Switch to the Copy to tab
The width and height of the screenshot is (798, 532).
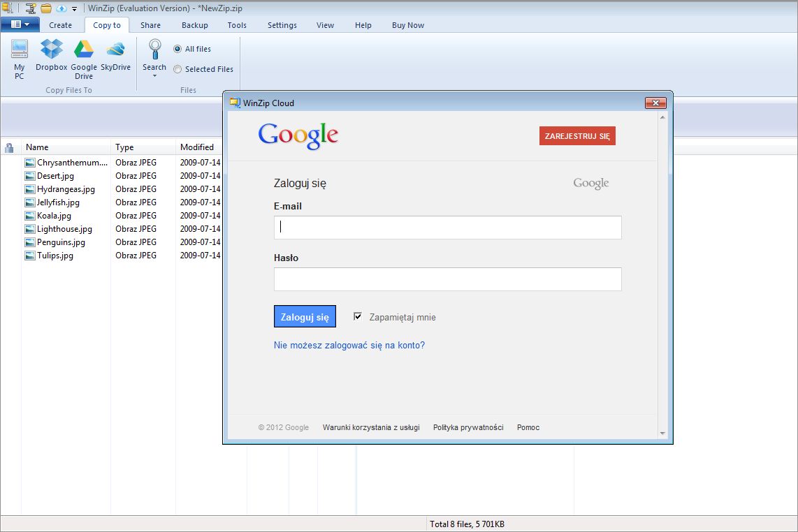tap(107, 25)
